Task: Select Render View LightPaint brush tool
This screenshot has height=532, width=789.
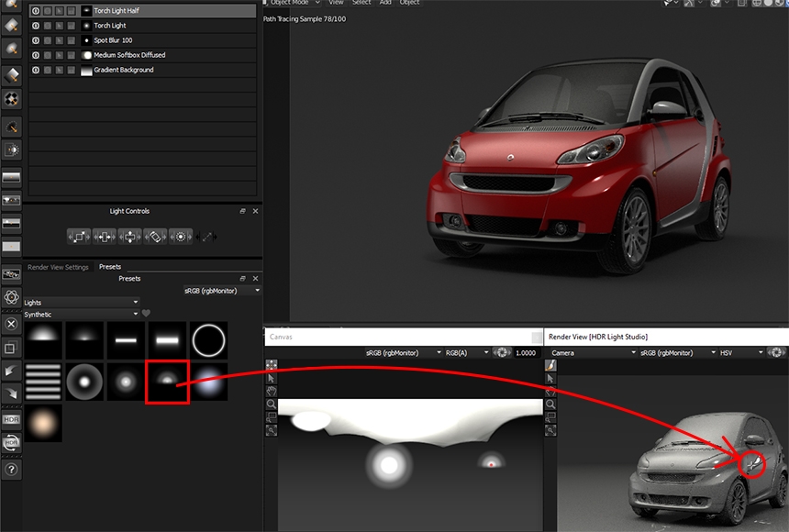Action: click(550, 365)
